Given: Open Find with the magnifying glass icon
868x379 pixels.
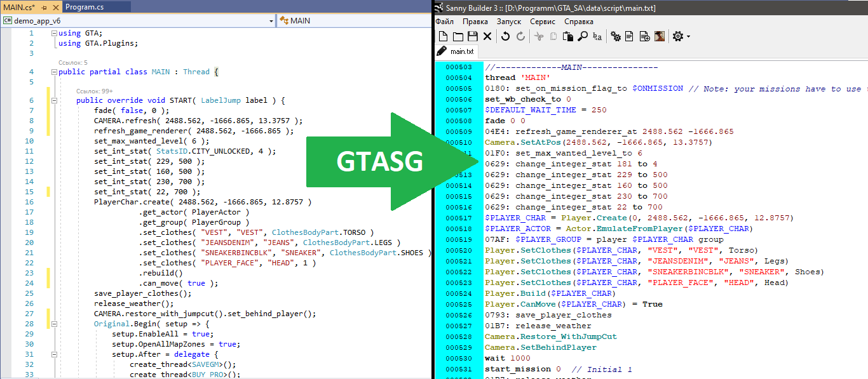Looking at the screenshot, I should [x=582, y=36].
